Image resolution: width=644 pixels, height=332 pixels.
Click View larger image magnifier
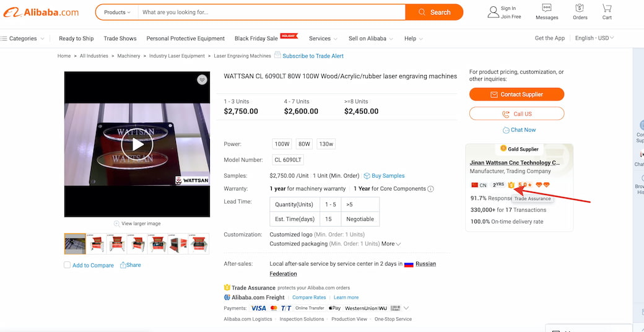[117, 224]
